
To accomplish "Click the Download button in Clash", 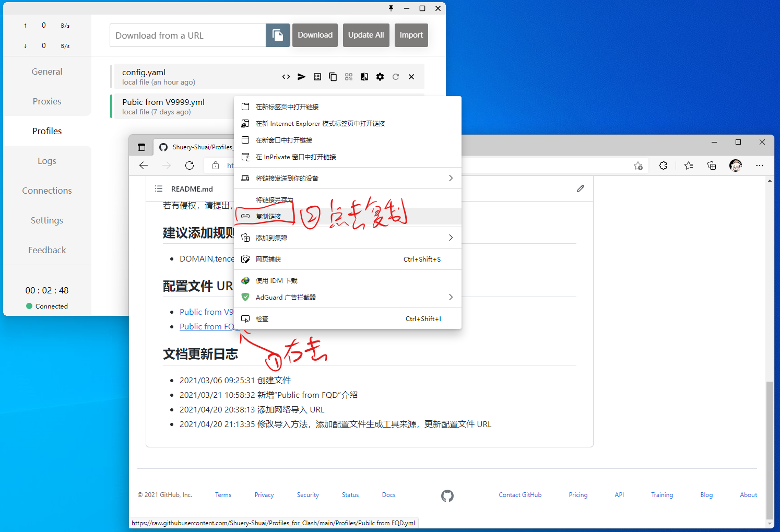I will click(315, 35).
